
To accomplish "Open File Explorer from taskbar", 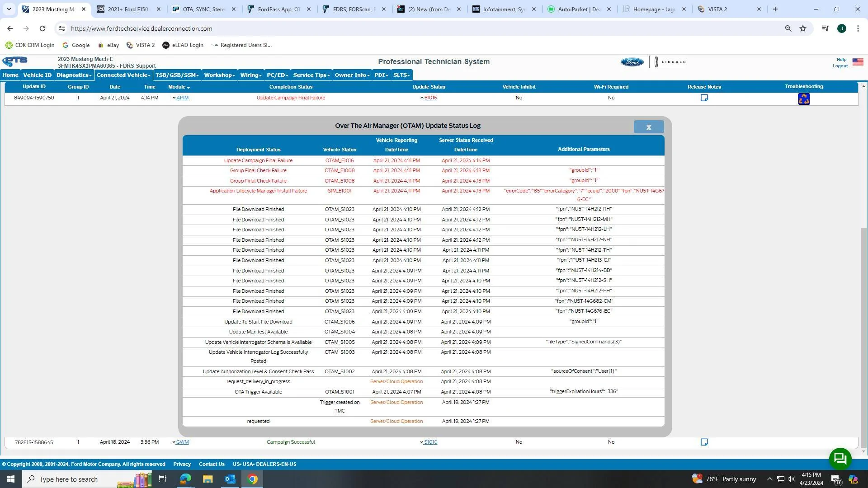I will coord(208,479).
